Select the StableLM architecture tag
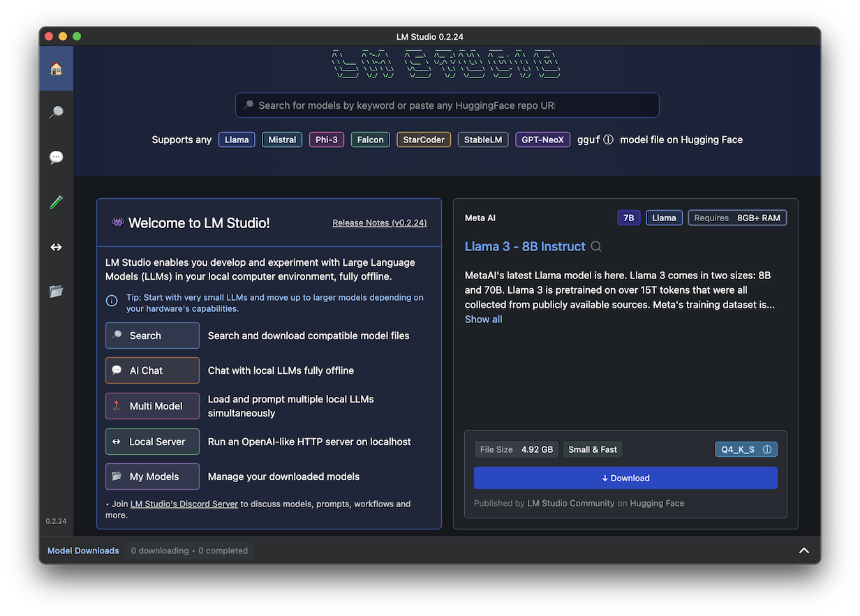 (483, 140)
